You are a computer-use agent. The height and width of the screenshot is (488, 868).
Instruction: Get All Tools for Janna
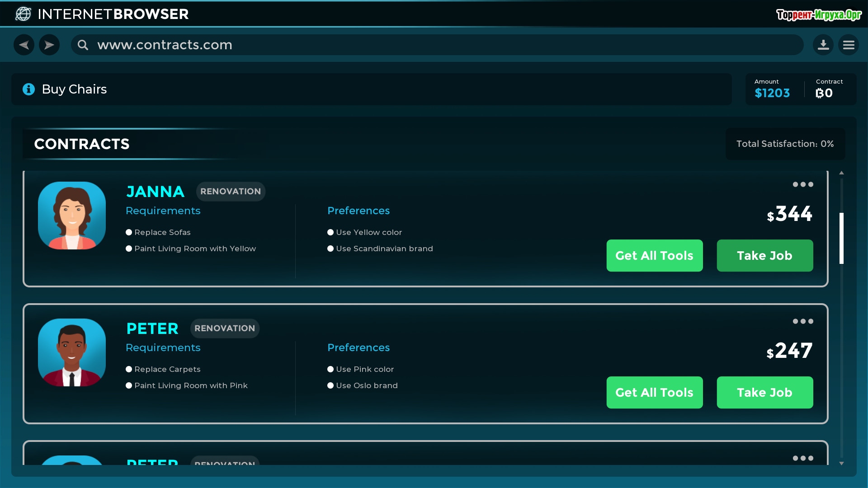[654, 256]
